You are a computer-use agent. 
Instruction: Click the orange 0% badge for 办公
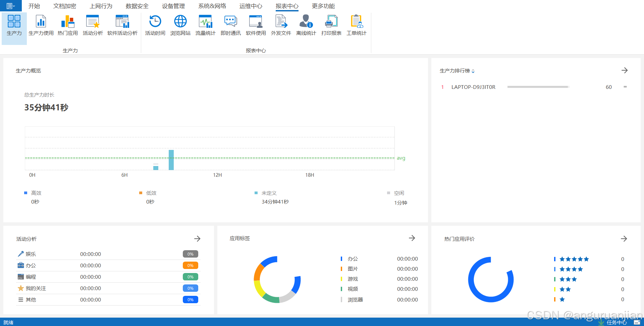[191, 265]
